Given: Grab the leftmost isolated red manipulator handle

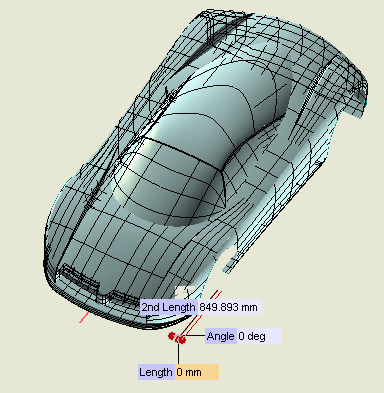Looking at the screenshot, I should (x=171, y=336).
